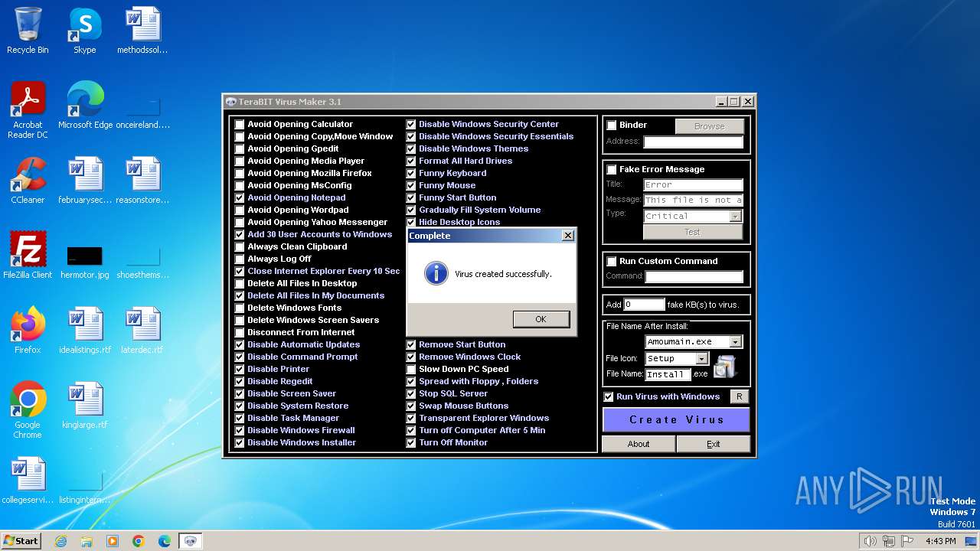This screenshot has width=980, height=551.
Task: Click the volume speaker tray icon
Action: 870,541
